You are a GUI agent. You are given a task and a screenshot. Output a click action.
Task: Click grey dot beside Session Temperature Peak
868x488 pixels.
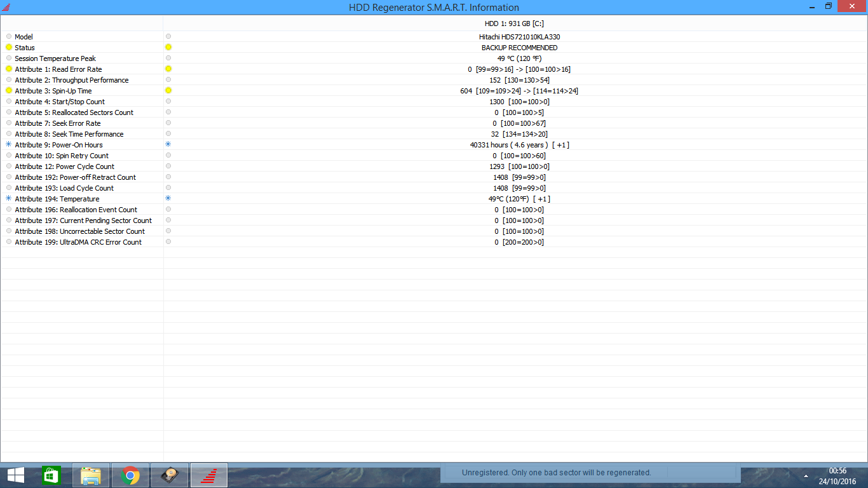point(9,58)
